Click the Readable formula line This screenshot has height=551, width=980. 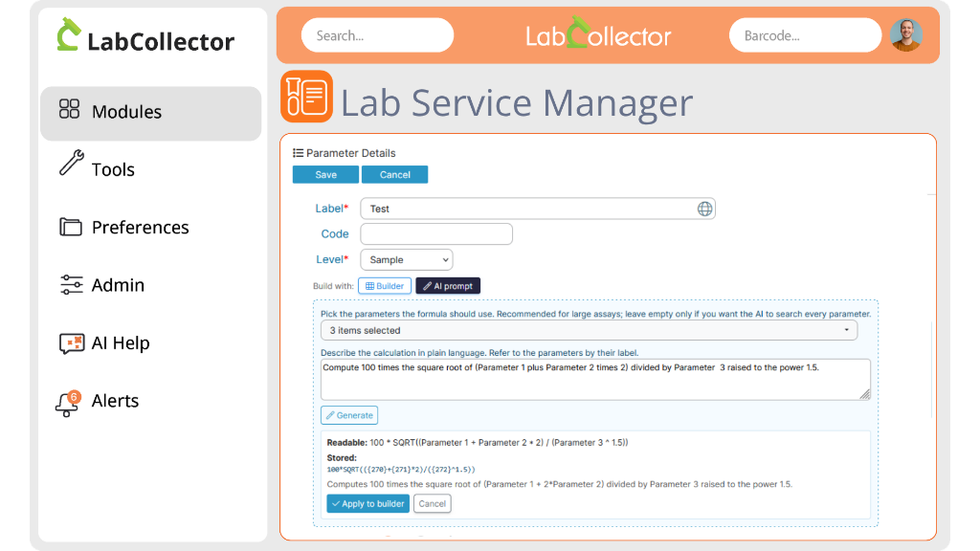[477, 443]
